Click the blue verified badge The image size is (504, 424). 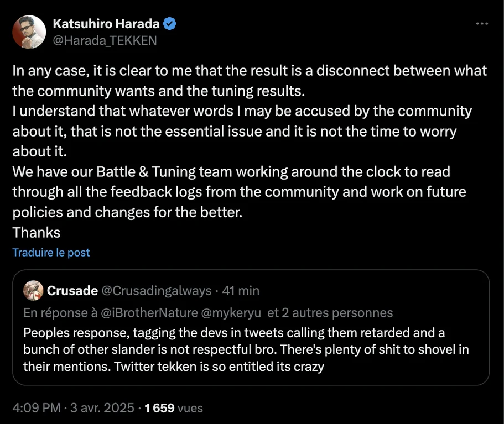pyautogui.click(x=172, y=24)
